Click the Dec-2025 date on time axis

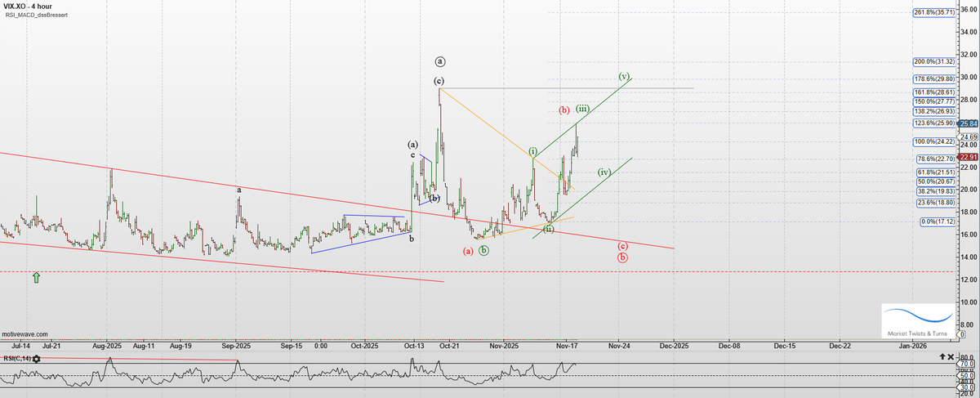[x=674, y=346]
